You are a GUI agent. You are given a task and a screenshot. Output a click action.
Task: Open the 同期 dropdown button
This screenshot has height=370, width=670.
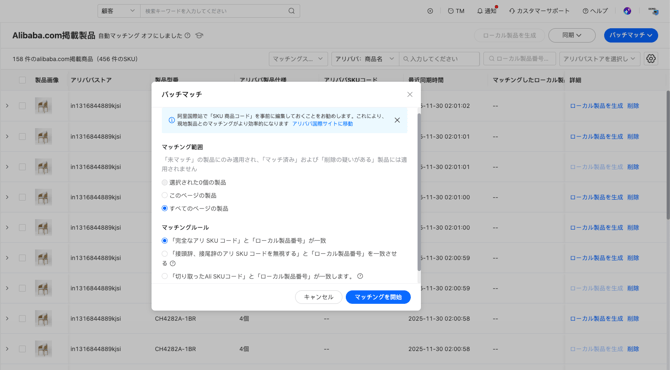point(572,35)
